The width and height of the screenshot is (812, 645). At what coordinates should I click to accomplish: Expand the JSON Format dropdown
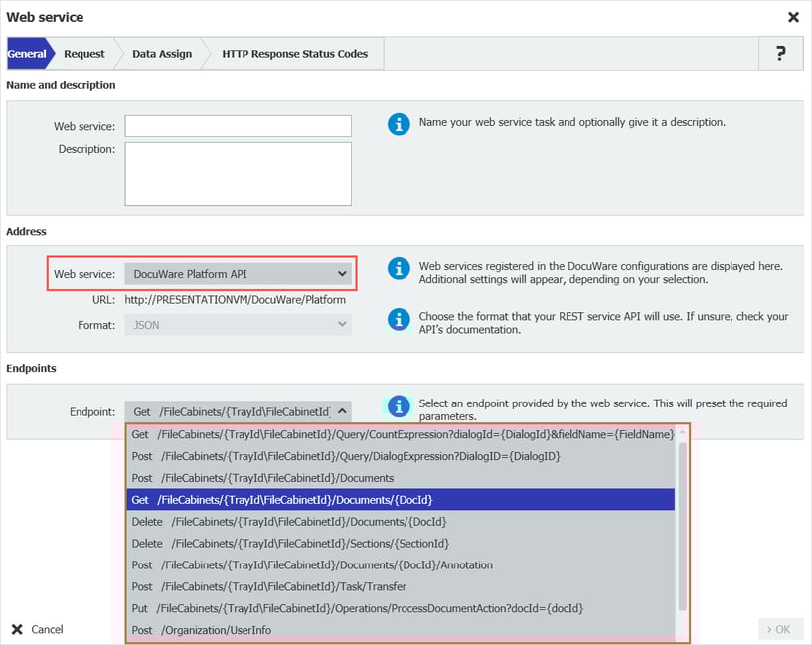(342, 323)
